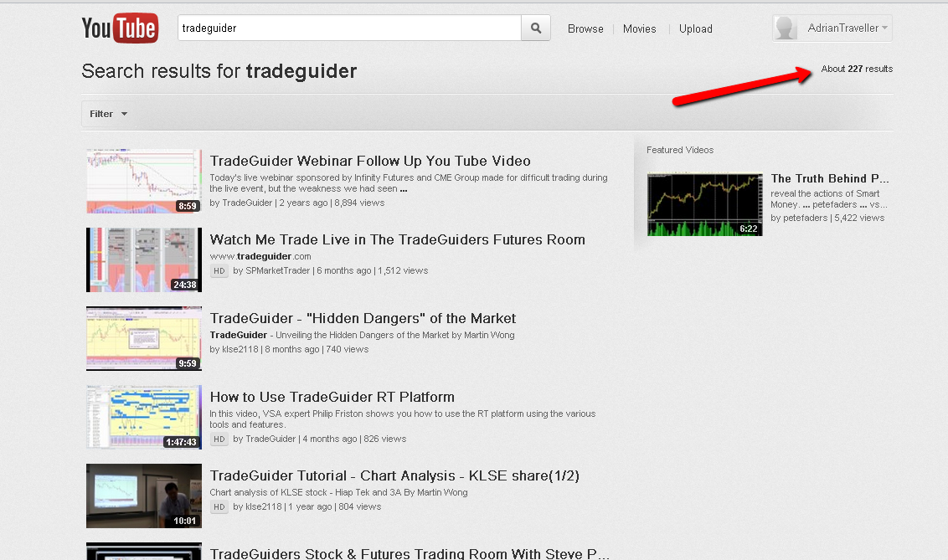Click the 740 views text
The width and height of the screenshot is (948, 560).
coord(347,349)
